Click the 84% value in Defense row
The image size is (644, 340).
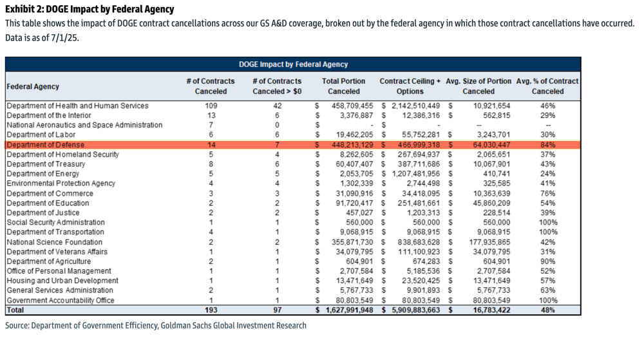(x=548, y=145)
